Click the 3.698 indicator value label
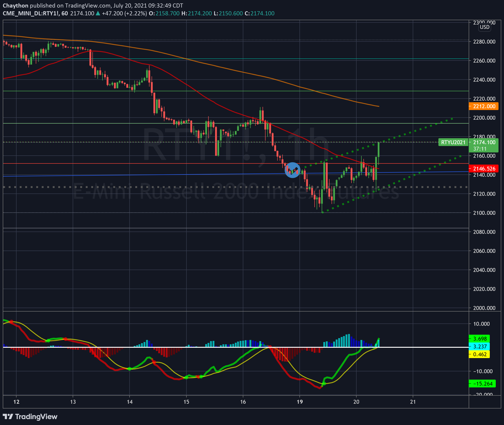The image size is (504, 425). pyautogui.click(x=479, y=339)
